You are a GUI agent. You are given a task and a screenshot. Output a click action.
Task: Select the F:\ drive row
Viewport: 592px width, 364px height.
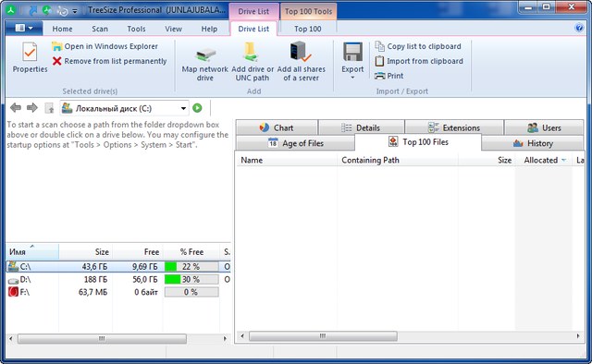coord(118,292)
